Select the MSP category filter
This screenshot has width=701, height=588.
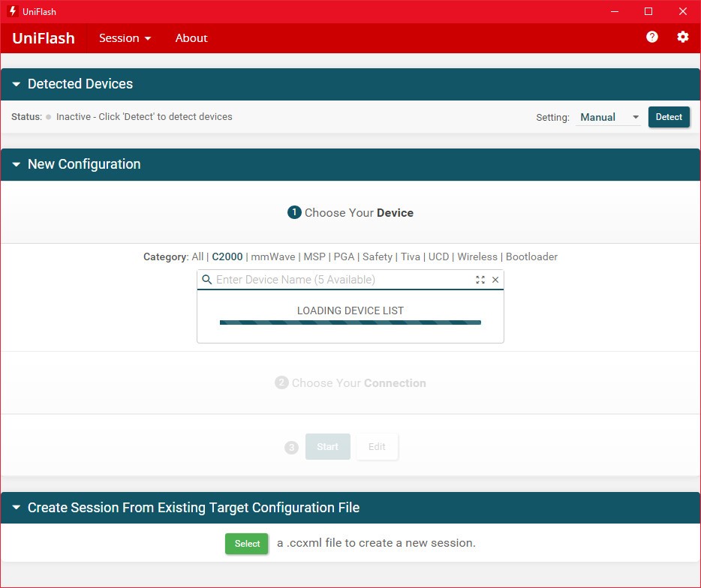314,257
